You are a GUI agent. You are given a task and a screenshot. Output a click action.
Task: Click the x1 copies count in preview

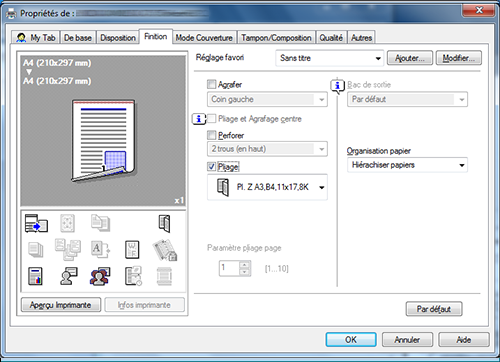pos(179,200)
